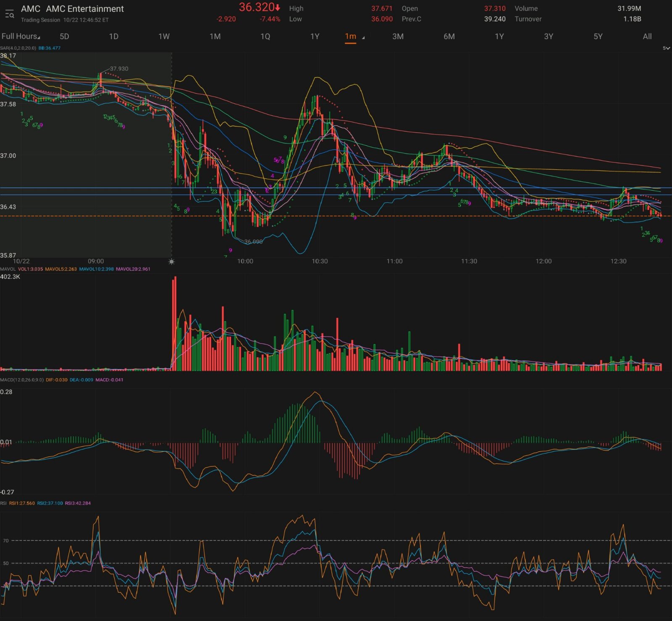
Task: Click the Low value 36.090 in header
Action: coord(382,19)
